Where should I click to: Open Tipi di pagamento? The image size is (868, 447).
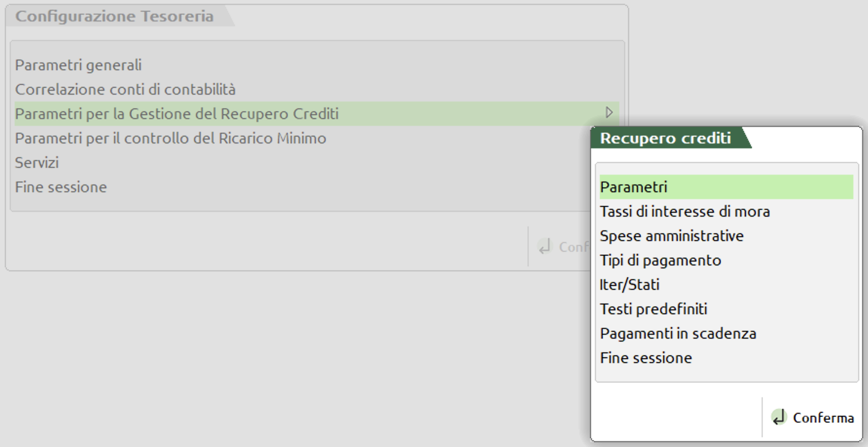coord(660,260)
